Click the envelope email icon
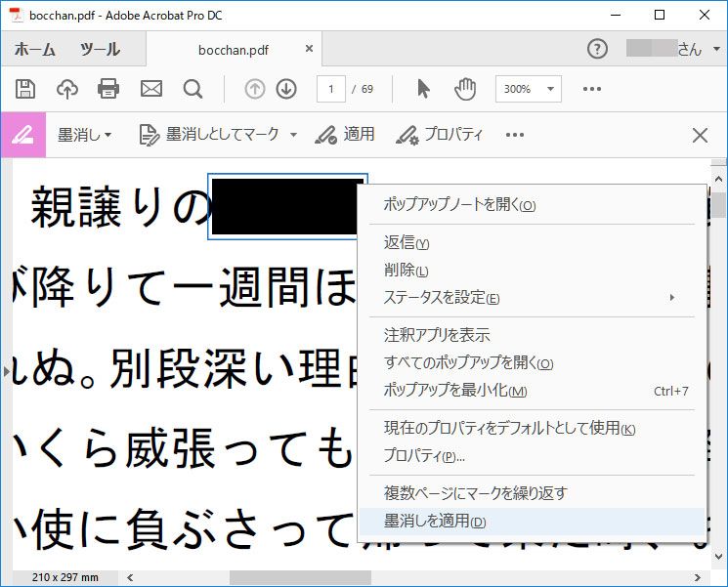 151,89
